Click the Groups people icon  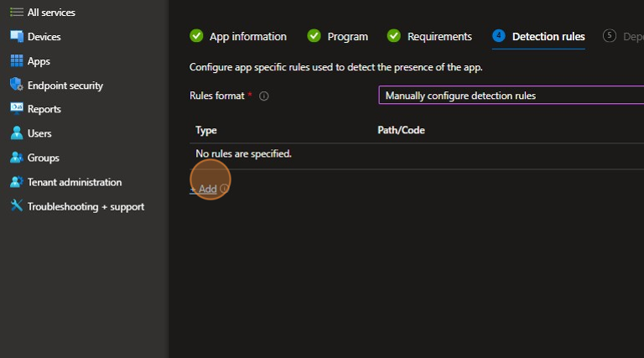pyautogui.click(x=16, y=158)
